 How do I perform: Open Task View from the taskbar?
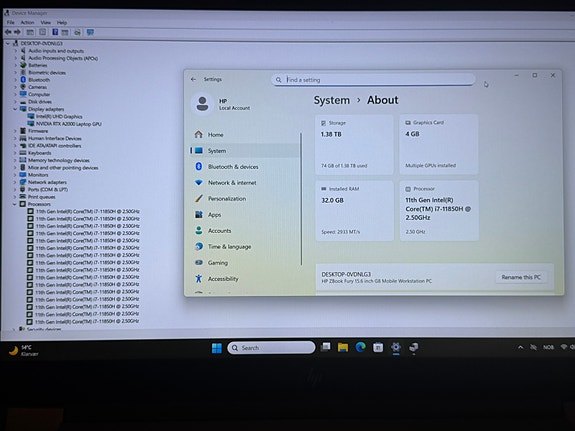click(325, 347)
